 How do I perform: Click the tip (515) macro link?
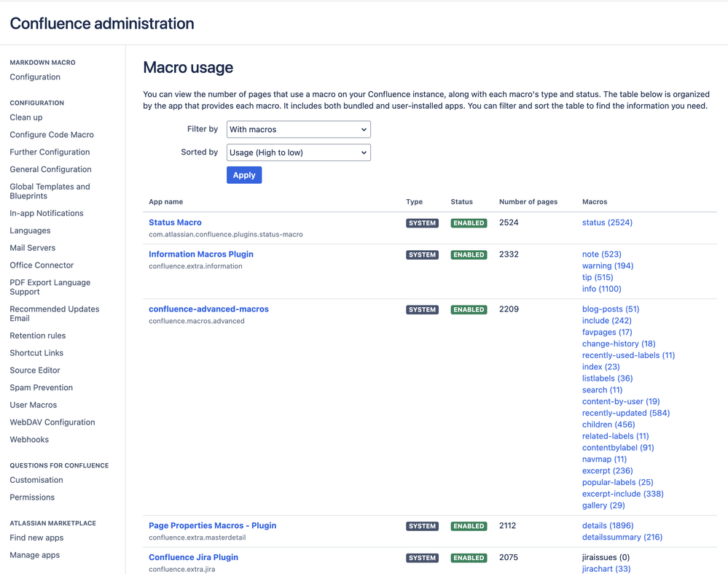click(598, 277)
